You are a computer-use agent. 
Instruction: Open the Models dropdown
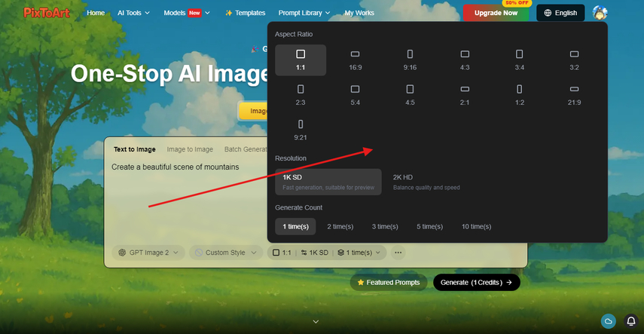click(x=187, y=13)
